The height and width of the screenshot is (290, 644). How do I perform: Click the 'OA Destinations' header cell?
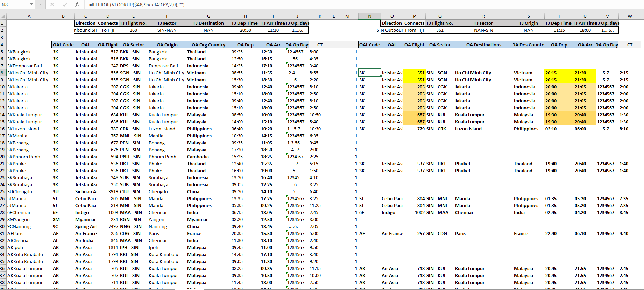tap(483, 45)
